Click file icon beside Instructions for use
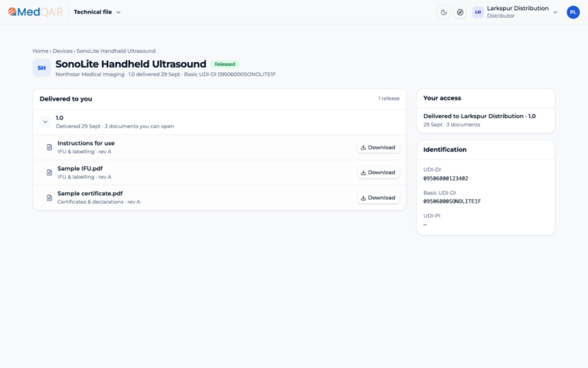The height and width of the screenshot is (368, 588). point(49,147)
